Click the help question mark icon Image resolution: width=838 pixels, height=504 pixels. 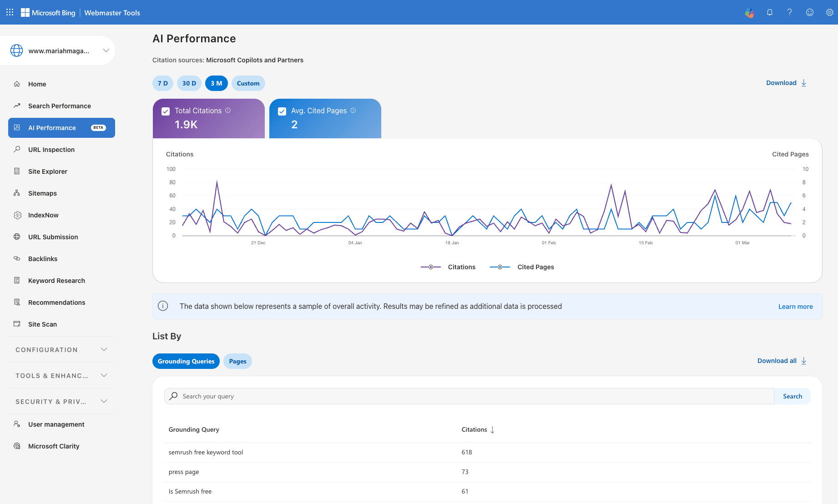pyautogui.click(x=790, y=12)
